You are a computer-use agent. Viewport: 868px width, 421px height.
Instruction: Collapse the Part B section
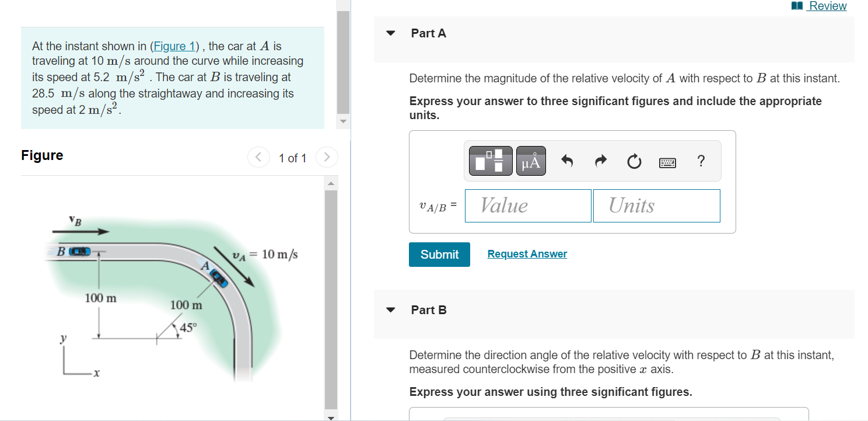[390, 309]
